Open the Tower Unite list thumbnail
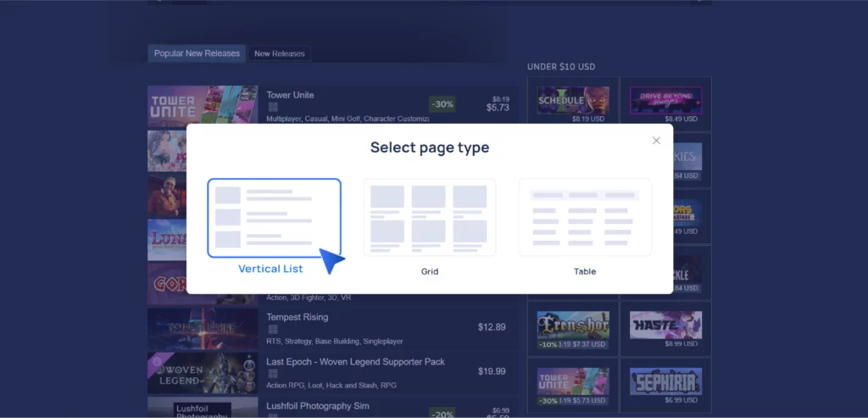868x418 pixels. [x=203, y=106]
